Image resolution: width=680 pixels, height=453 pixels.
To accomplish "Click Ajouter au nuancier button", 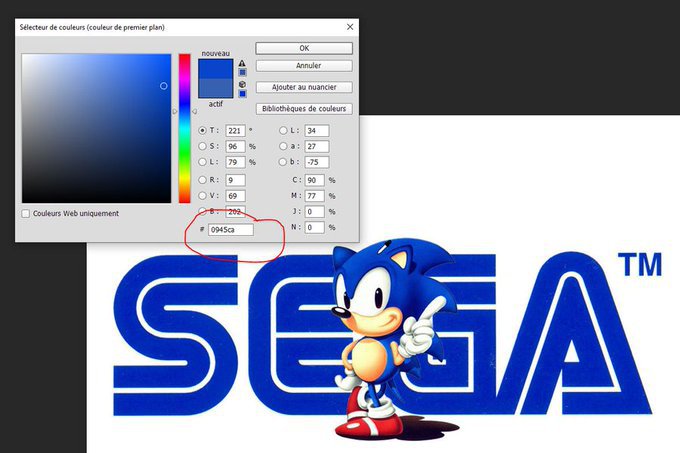I will point(304,87).
